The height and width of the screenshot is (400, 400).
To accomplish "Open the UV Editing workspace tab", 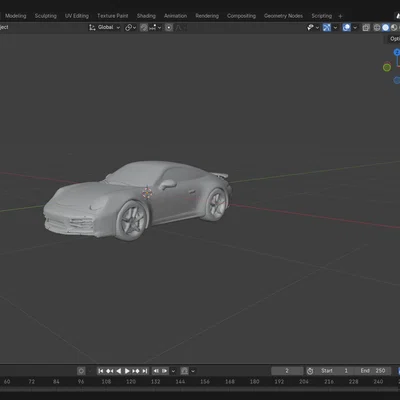I will pyautogui.click(x=77, y=16).
